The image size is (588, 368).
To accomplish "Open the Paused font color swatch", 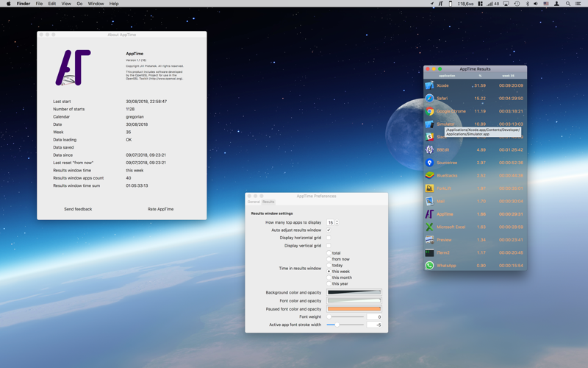I will coord(354,308).
